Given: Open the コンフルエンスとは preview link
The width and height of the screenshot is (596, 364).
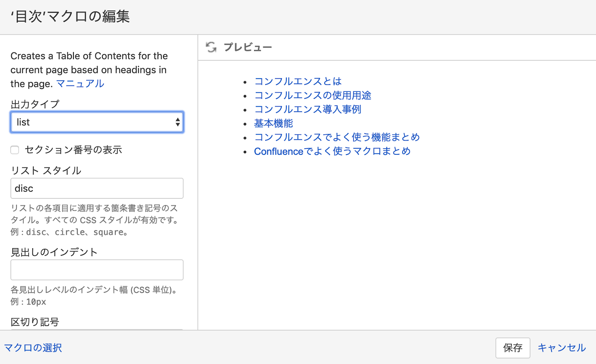Looking at the screenshot, I should (298, 82).
